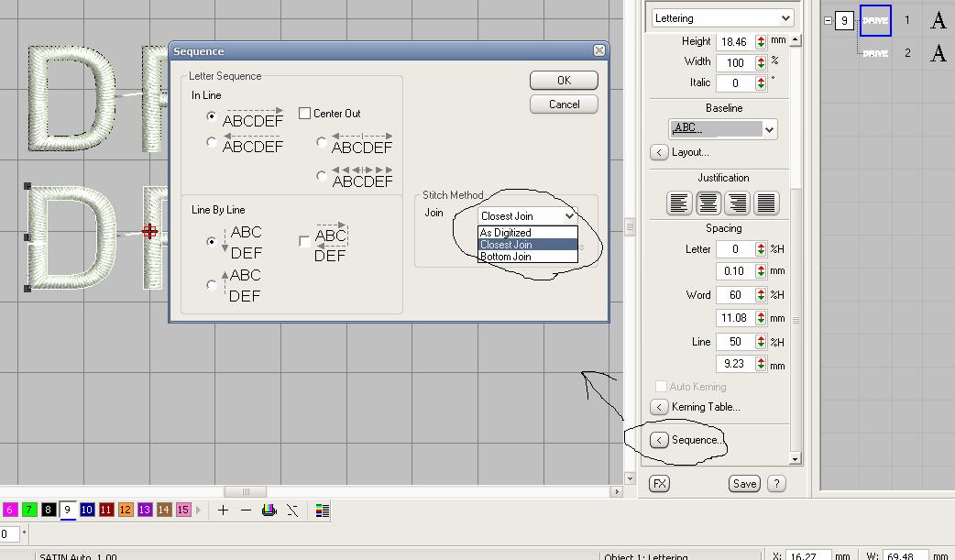
Task: Click the FX button in the properties panel
Action: [x=659, y=483]
